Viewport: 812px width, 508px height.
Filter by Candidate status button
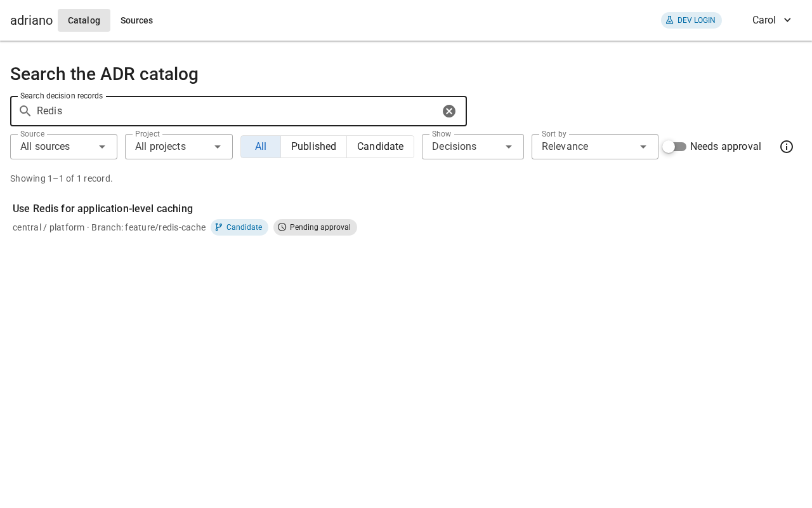(x=380, y=147)
